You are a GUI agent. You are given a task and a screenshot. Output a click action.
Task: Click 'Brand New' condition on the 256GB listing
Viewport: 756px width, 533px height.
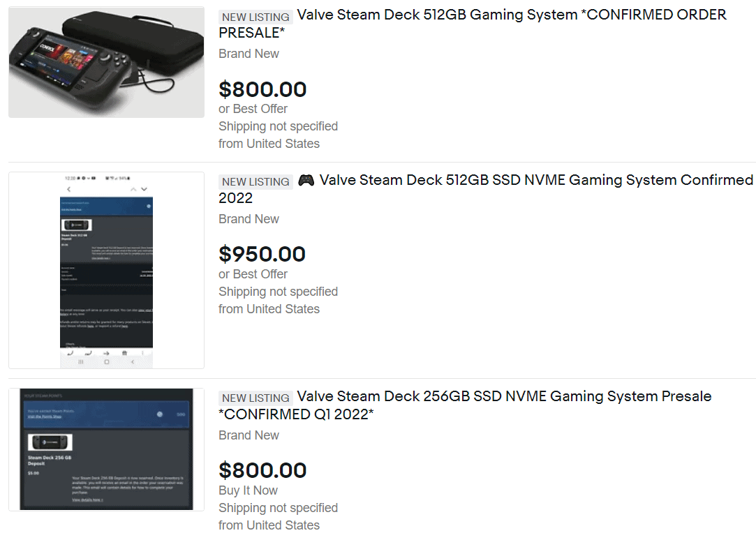(x=249, y=435)
